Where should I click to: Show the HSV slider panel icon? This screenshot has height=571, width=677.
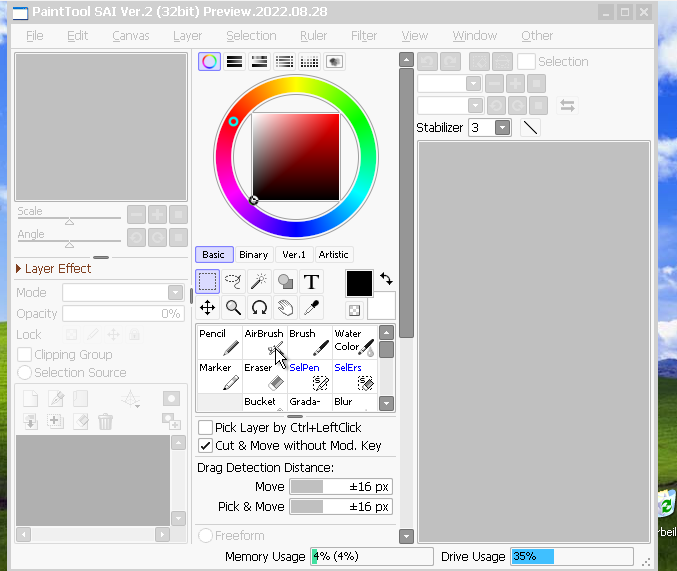point(259,62)
